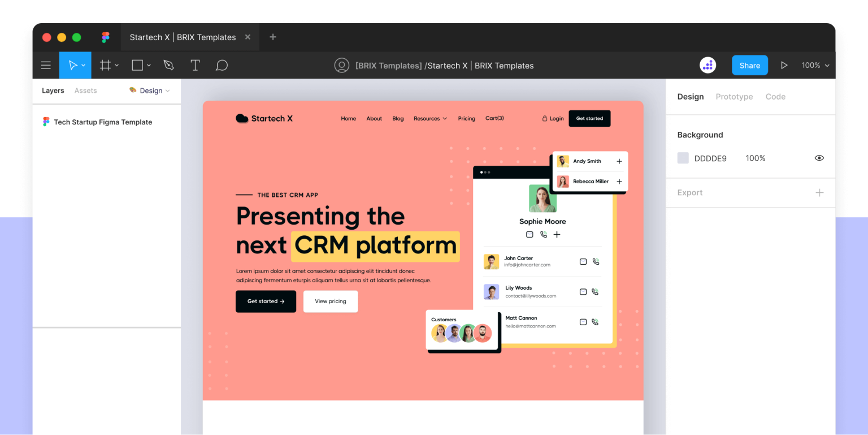Image resolution: width=868 pixels, height=435 pixels.
Task: Select the Rectangle shape tool
Action: [x=136, y=65]
